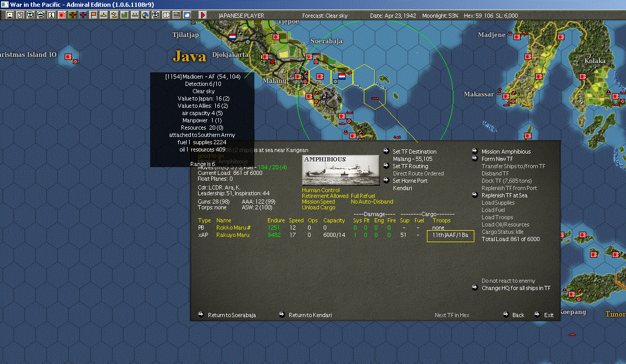Click the blue cloud weather toolbar icon
Screen dimensions: 626x364
point(187,15)
